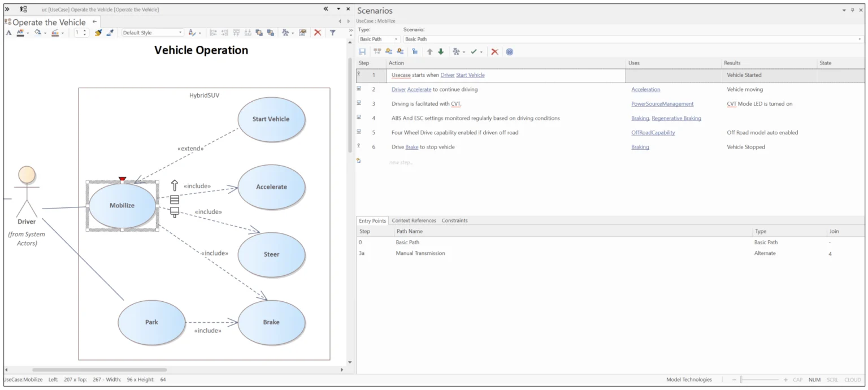Click the blue circular help icon
Screen dimensions: 868x390
point(509,51)
